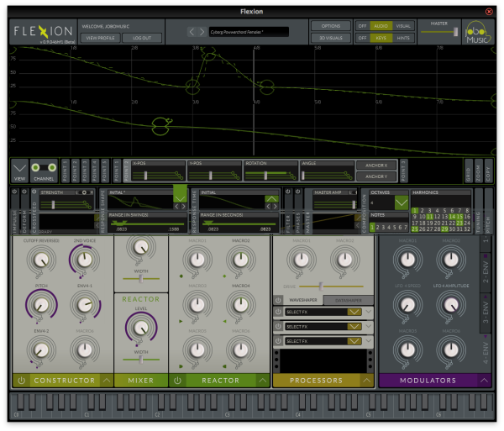Click the X-POS slider
The height and width of the screenshot is (431, 504).
(x=158, y=176)
